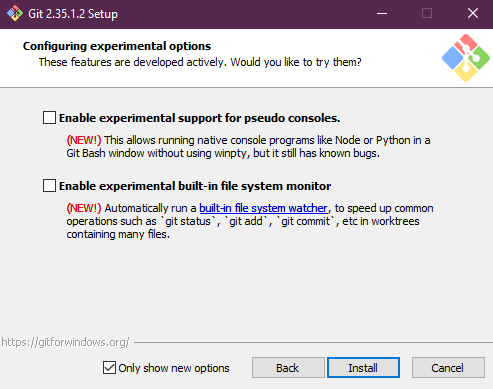The height and width of the screenshot is (389, 493).
Task: Click the Configuring experimental options heading
Action: click(117, 46)
